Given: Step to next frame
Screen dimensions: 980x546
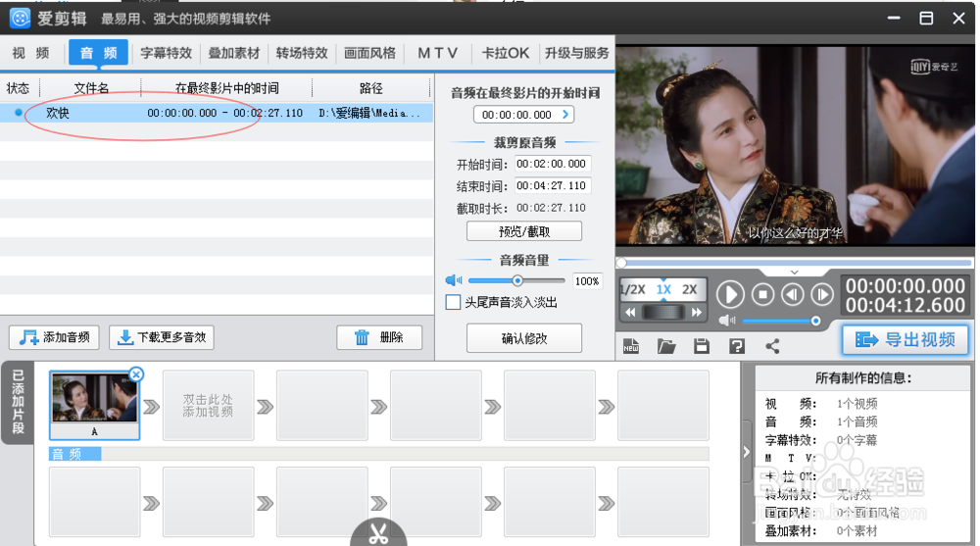Looking at the screenshot, I should pos(822,294).
